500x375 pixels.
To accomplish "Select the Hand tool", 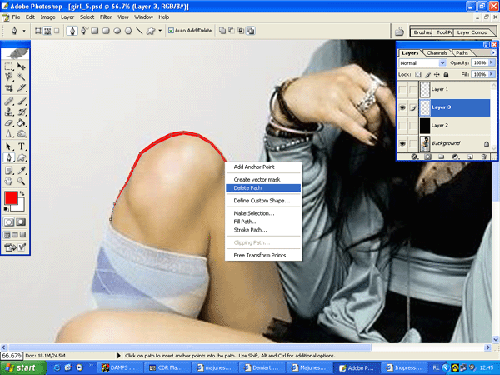I will point(9,181).
